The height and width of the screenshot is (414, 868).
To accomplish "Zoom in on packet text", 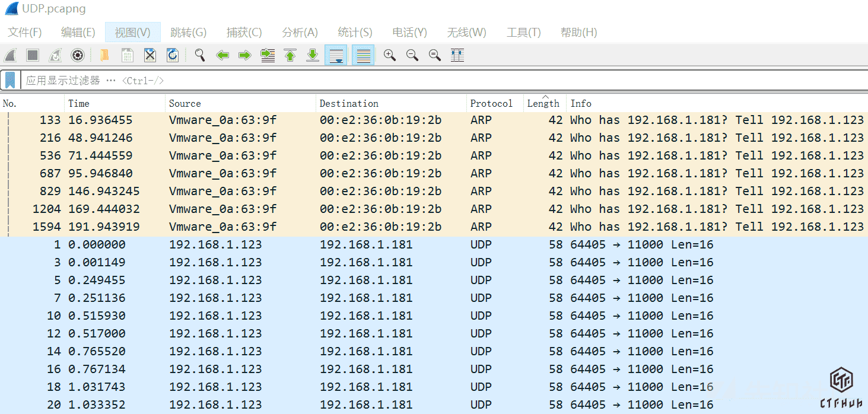I will tap(389, 55).
